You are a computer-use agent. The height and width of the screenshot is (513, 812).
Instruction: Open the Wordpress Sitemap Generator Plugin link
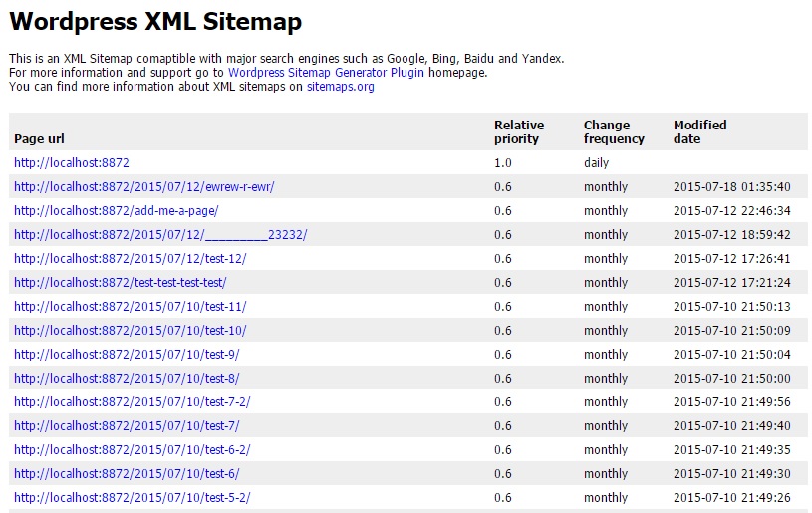click(326, 73)
